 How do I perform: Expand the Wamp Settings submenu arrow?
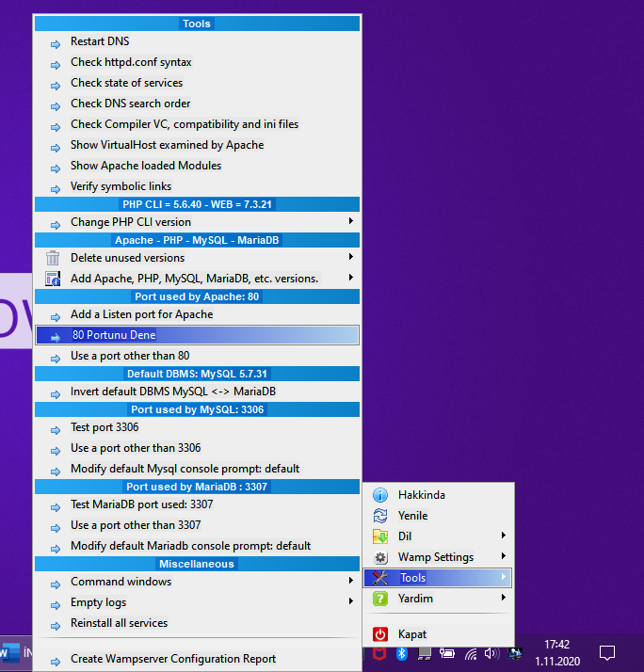click(504, 556)
